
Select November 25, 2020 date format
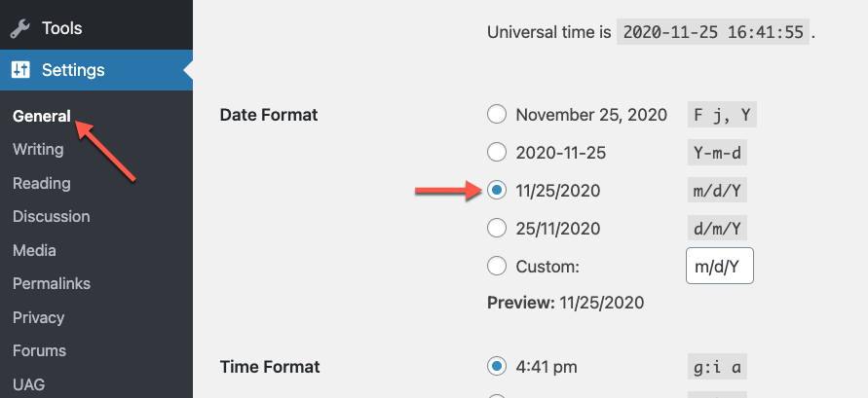coord(497,115)
